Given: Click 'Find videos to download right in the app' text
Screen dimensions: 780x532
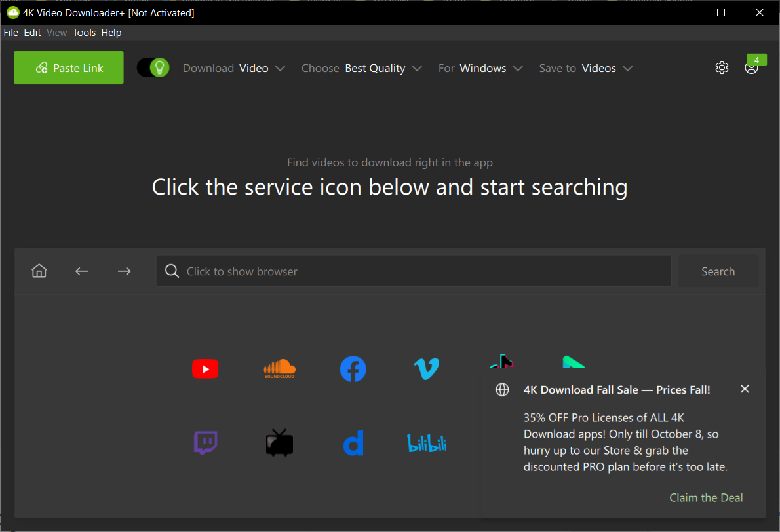Looking at the screenshot, I should coord(390,162).
